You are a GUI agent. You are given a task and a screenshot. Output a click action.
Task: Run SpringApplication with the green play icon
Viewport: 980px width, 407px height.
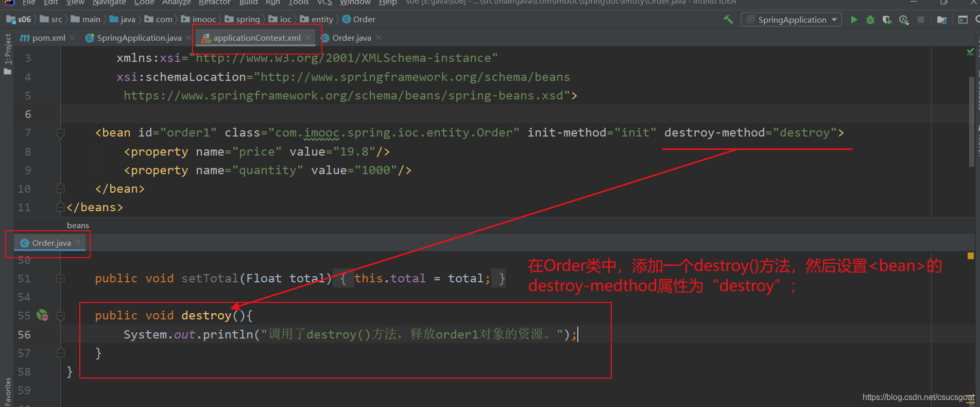tap(854, 20)
